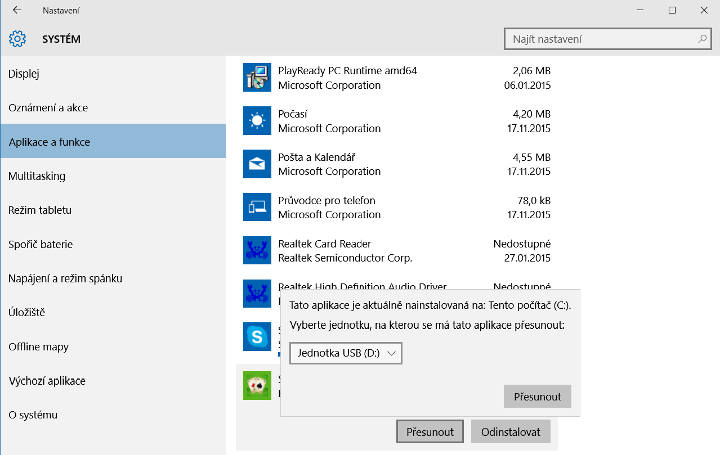Select Pošta a Kalendář app name
Viewport: 720px width, 455px height.
point(316,157)
